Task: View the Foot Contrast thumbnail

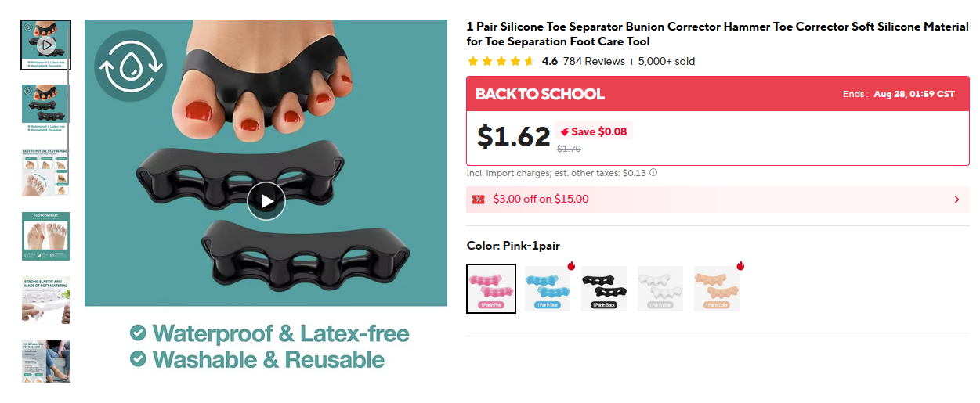Action: point(46,236)
